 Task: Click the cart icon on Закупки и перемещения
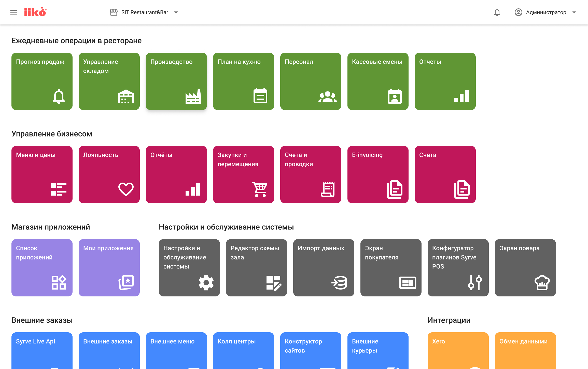(260, 189)
